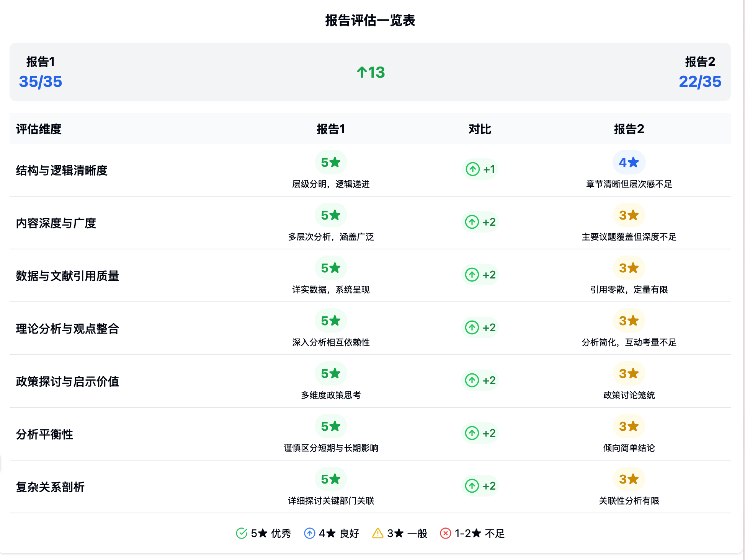Click the 对比 column header
Image resolution: width=745 pixels, height=560 pixels.
[480, 129]
